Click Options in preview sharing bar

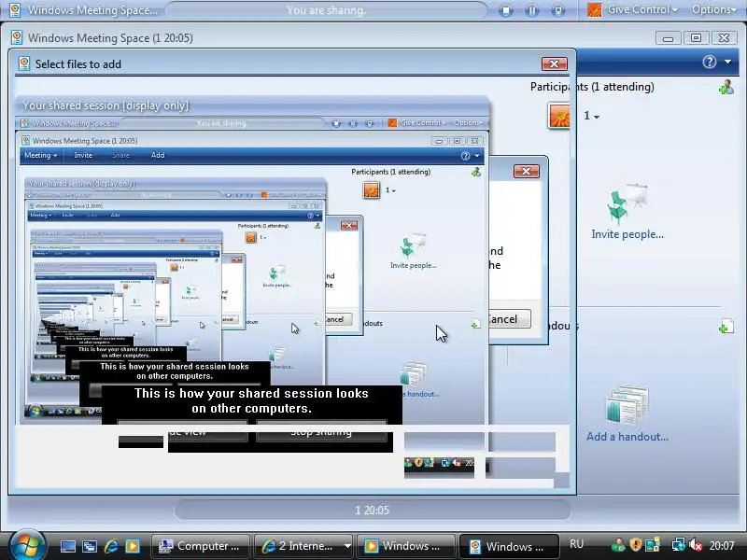click(x=469, y=123)
